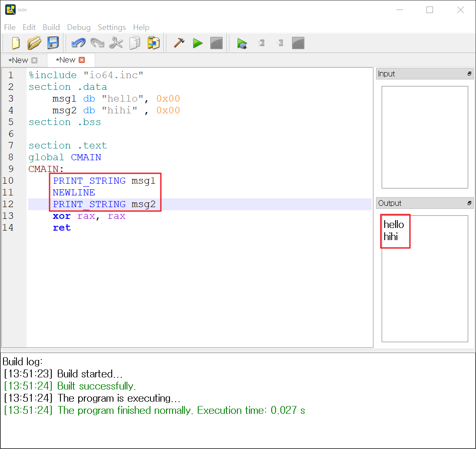
Task: Click the %include "io64.inc" line
Action: pos(86,75)
